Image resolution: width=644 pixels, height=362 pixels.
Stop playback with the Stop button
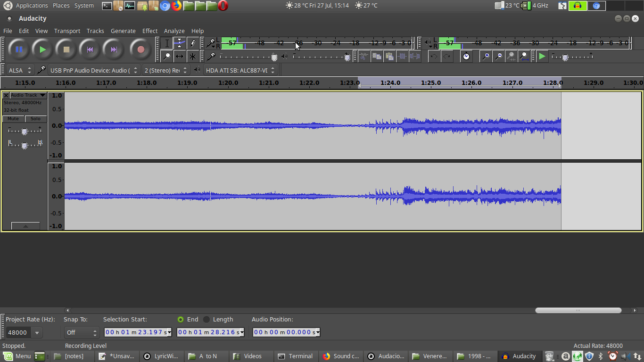66,49
